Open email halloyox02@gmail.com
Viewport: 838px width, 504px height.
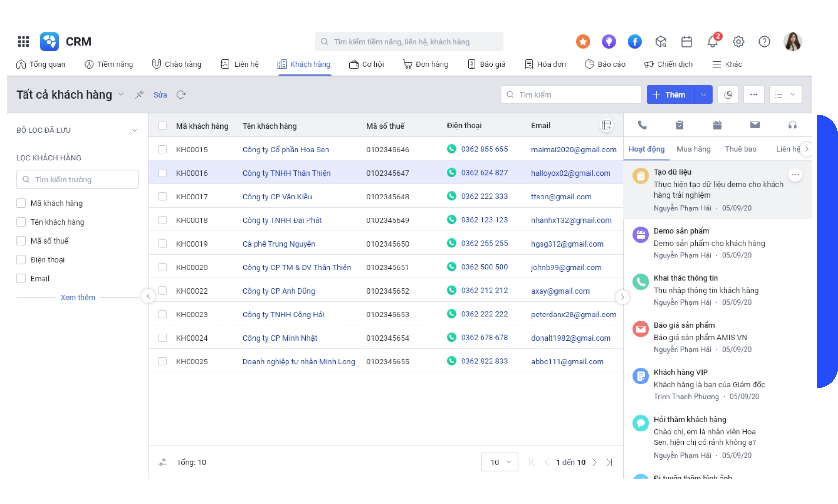tap(571, 173)
